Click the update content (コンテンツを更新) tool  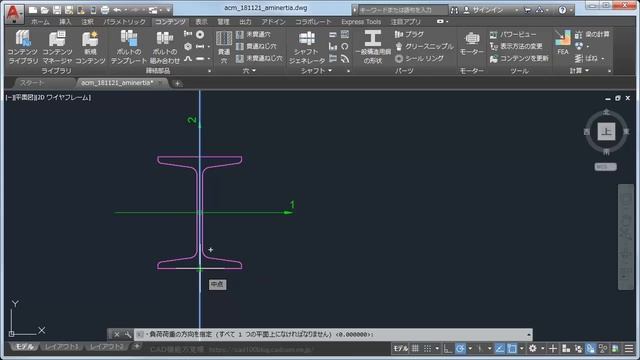[x=519, y=59]
